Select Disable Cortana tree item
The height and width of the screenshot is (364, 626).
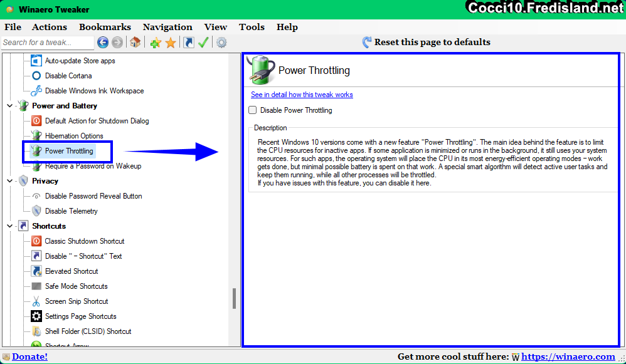[68, 76]
